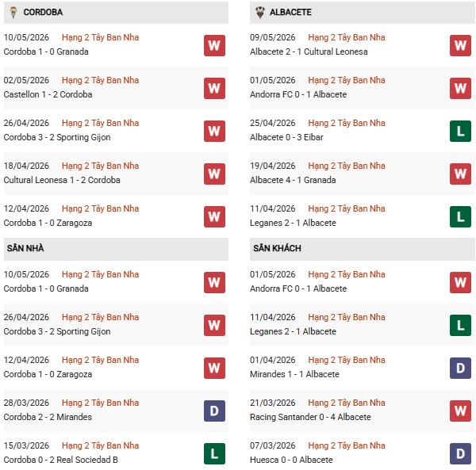The height and width of the screenshot is (470, 476).
Task: Click the L badge for Cordoba 0 - 2 Real Sociedad B
Action: (x=214, y=454)
